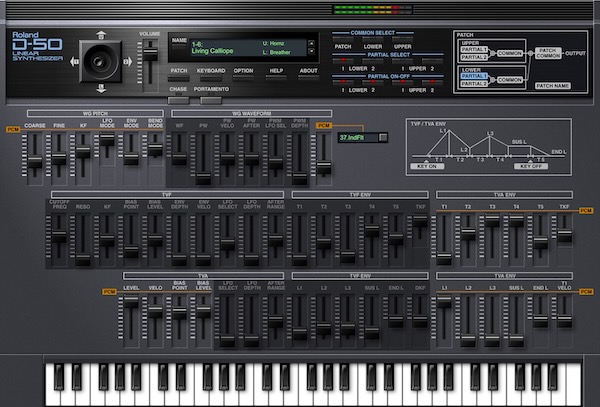
Task: Click the WG Pitch LFO MODE slider
Action: pyautogui.click(x=107, y=138)
